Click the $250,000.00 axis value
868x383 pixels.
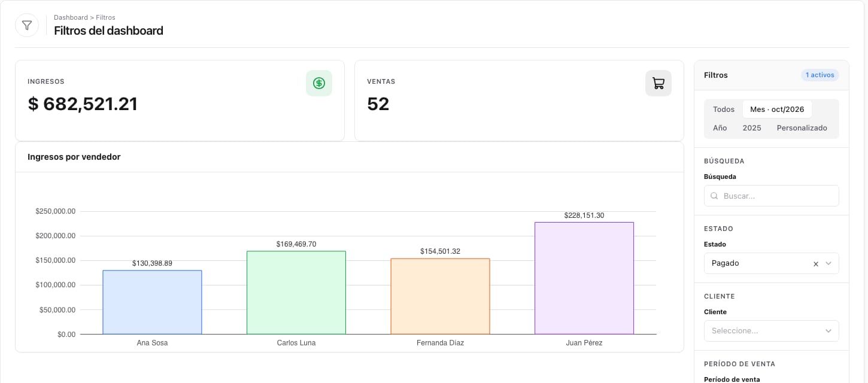pyautogui.click(x=56, y=211)
